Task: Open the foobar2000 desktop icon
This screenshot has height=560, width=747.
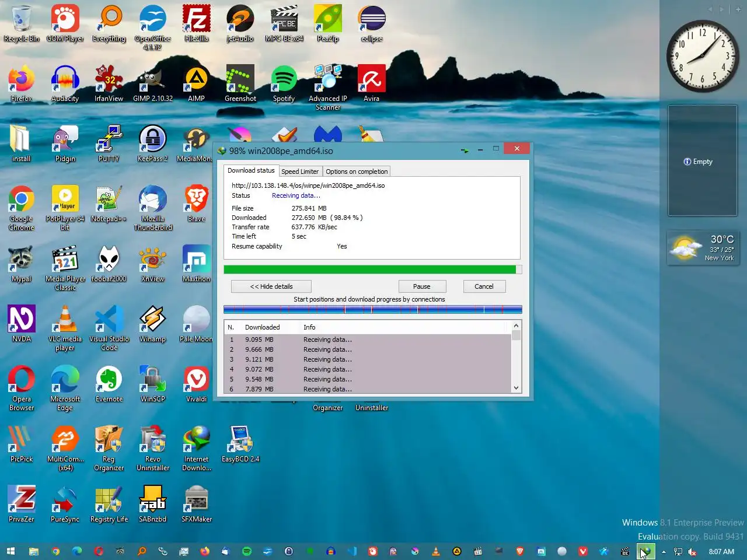Action: (109, 264)
